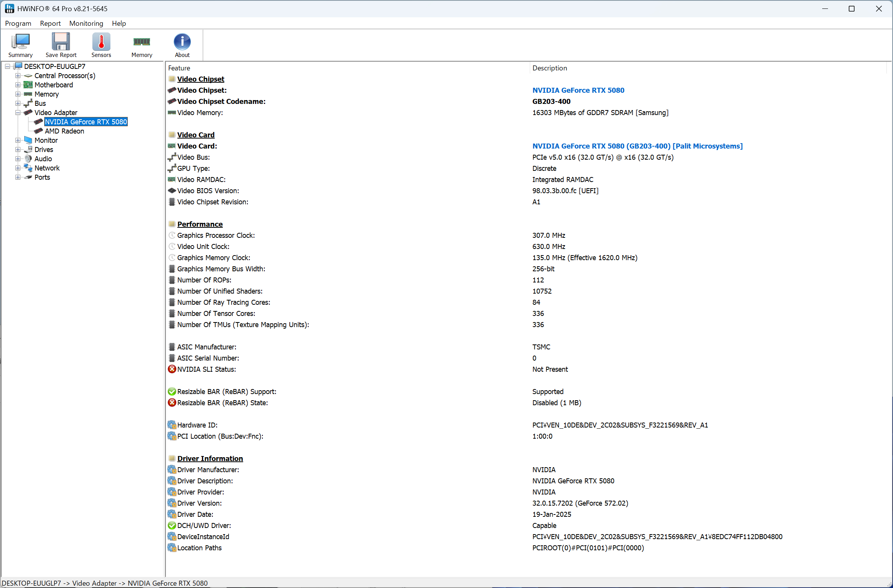Viewport: 893px width, 588px height.
Task: Open the Monitoring menu
Action: 86,23
